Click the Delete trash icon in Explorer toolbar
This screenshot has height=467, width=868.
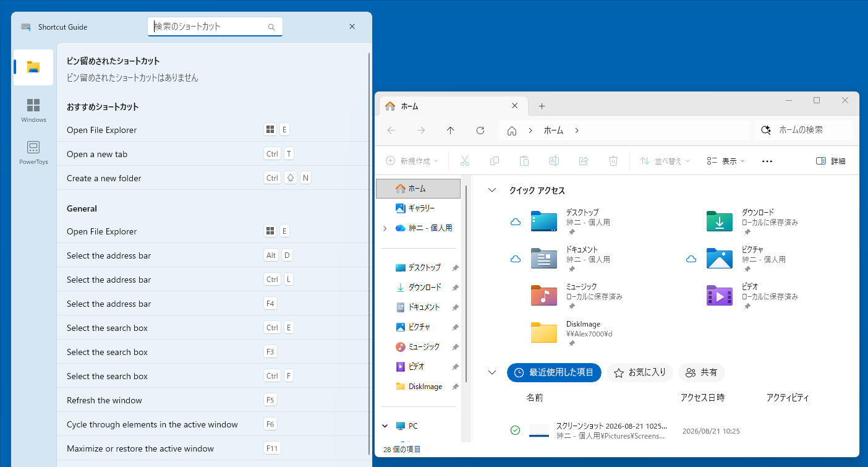click(613, 161)
